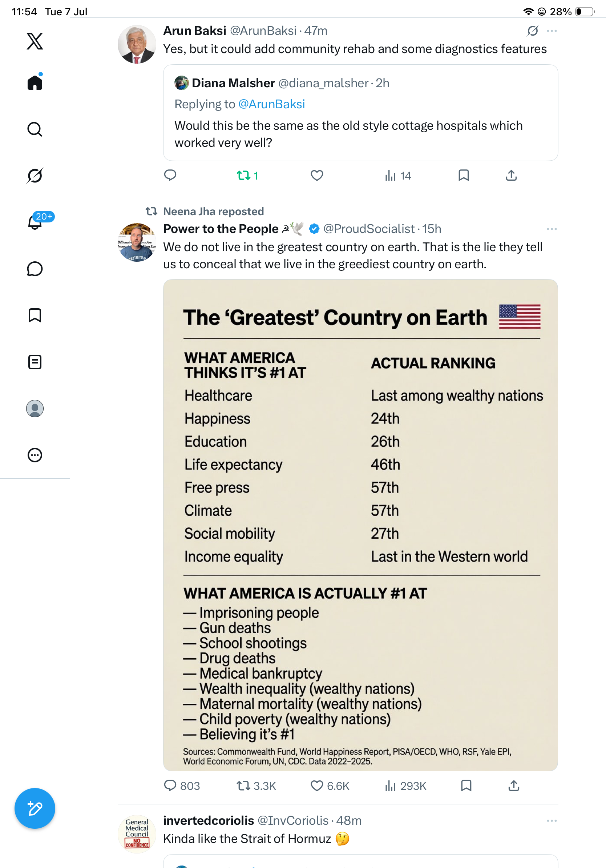Open the profile avatar in sidebar
Viewport: 606px width, 868px height.
pyautogui.click(x=35, y=409)
